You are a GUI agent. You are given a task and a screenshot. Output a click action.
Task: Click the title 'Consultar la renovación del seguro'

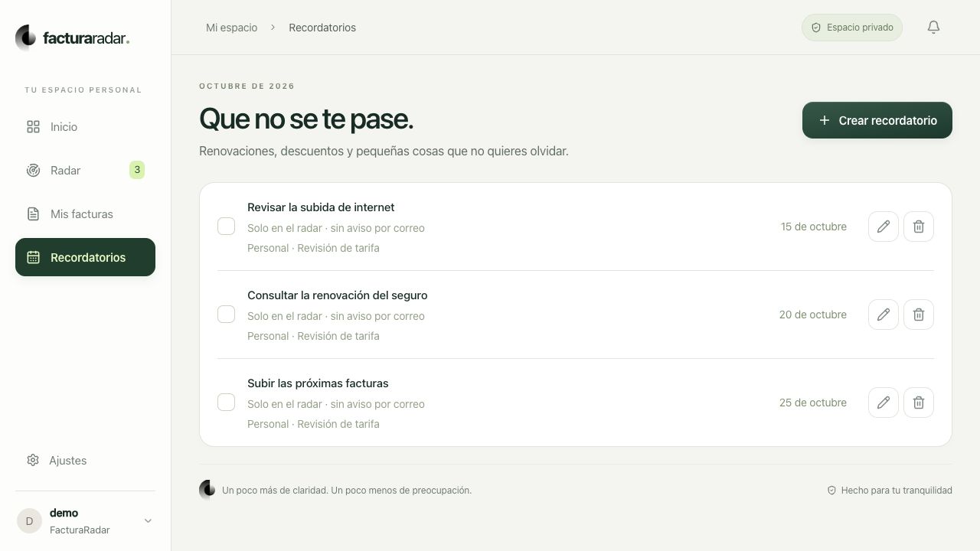338,295
